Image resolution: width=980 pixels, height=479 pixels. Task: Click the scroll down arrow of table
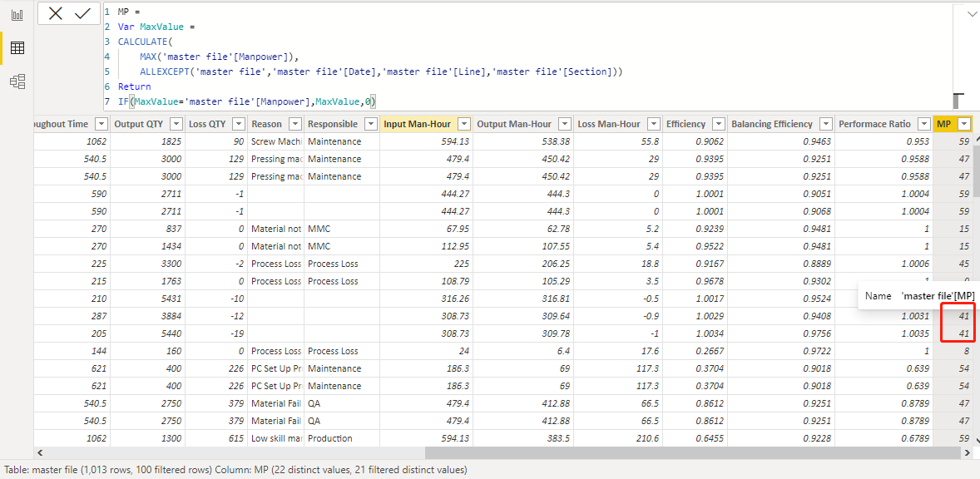pos(976,441)
